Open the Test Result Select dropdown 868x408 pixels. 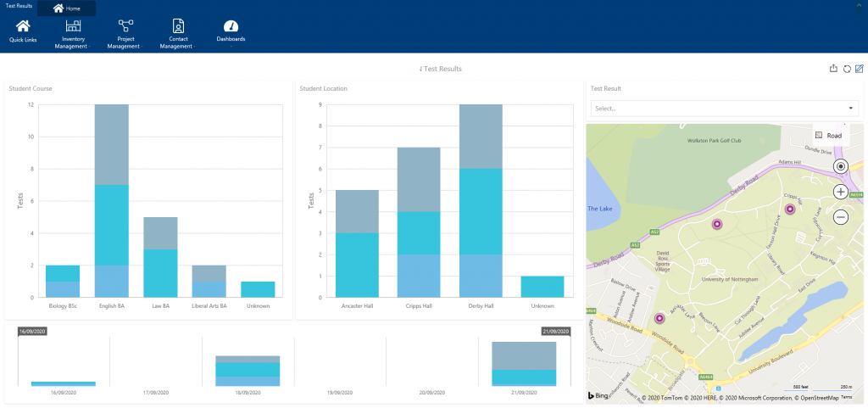click(724, 109)
